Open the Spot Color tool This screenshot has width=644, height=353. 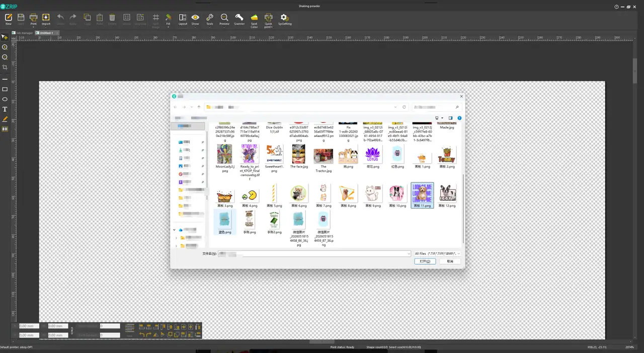254,20
